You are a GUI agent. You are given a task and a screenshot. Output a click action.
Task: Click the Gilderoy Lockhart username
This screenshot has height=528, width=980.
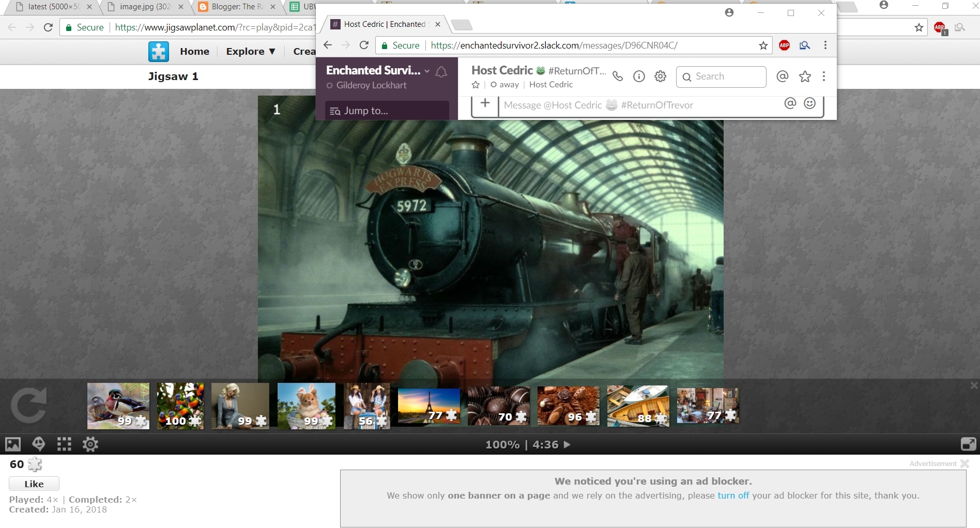coord(371,85)
